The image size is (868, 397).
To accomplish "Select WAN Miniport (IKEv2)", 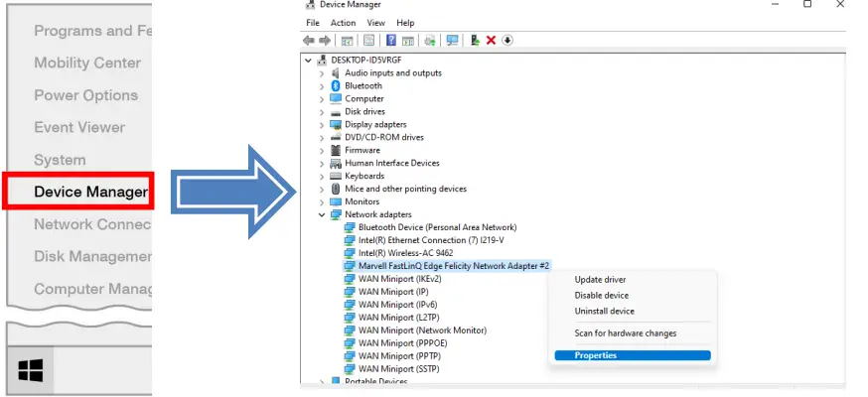I will pos(399,279).
